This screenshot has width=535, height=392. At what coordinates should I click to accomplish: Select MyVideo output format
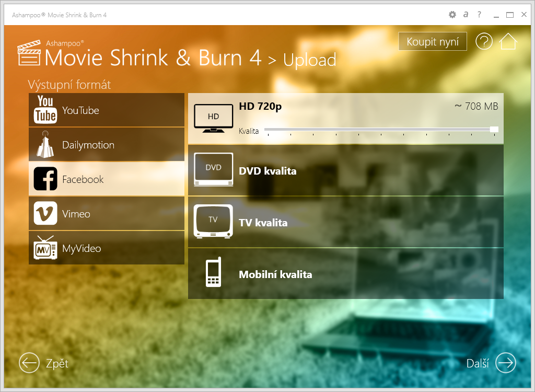[107, 248]
